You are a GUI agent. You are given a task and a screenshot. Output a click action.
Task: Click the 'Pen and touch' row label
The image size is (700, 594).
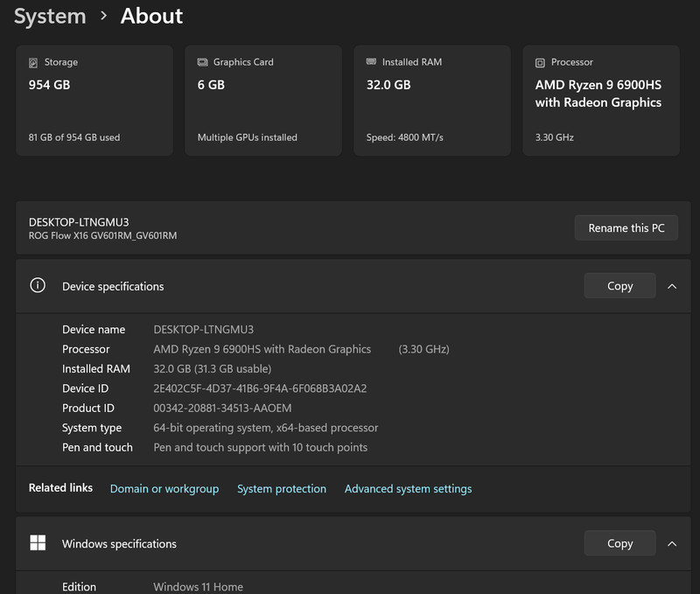click(97, 447)
